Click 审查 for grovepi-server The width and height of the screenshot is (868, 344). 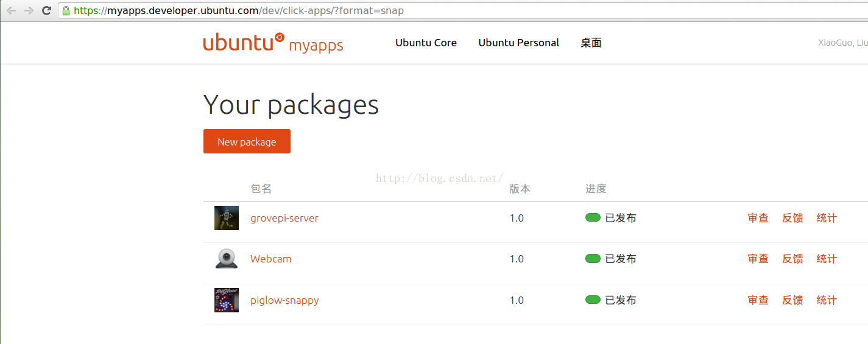(x=758, y=218)
